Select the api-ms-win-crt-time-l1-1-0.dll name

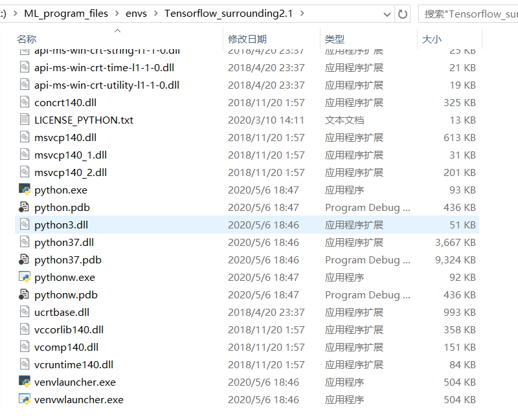coord(104,68)
